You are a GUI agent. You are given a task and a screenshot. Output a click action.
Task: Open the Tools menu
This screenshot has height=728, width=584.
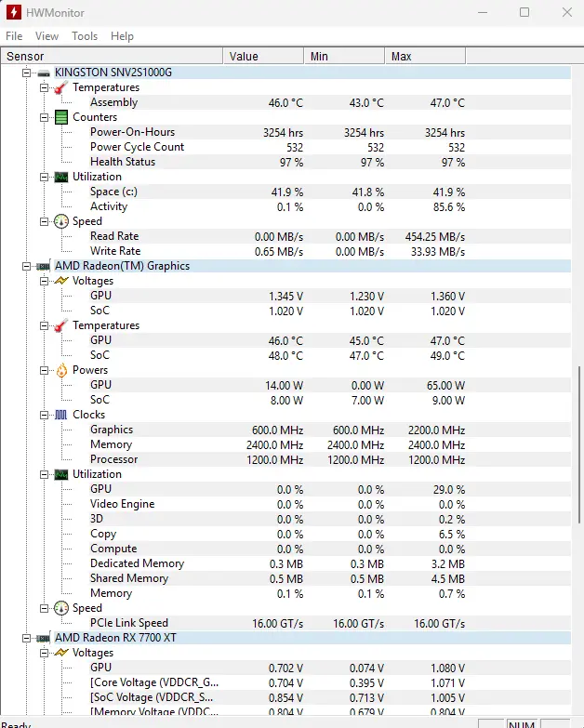pyautogui.click(x=85, y=36)
